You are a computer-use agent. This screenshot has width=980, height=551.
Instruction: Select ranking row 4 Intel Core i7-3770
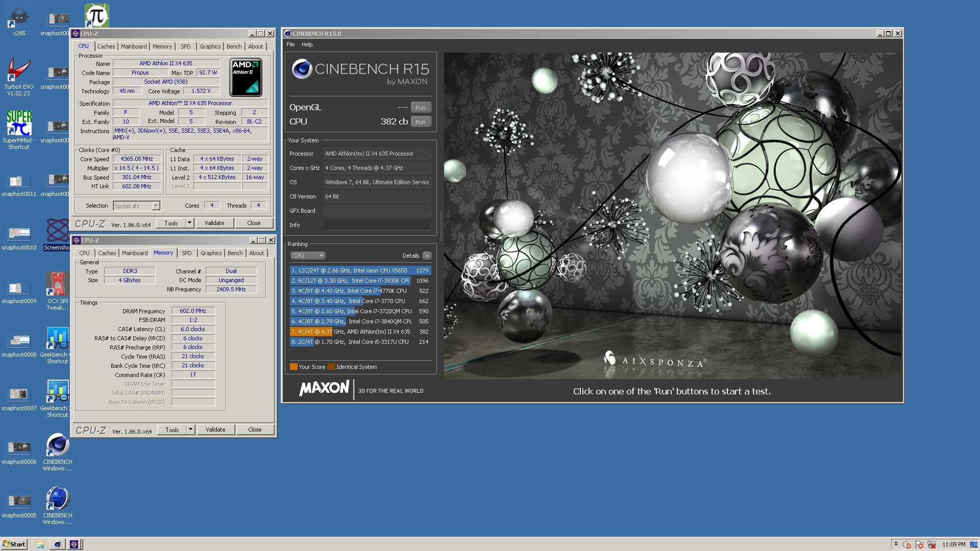[360, 301]
